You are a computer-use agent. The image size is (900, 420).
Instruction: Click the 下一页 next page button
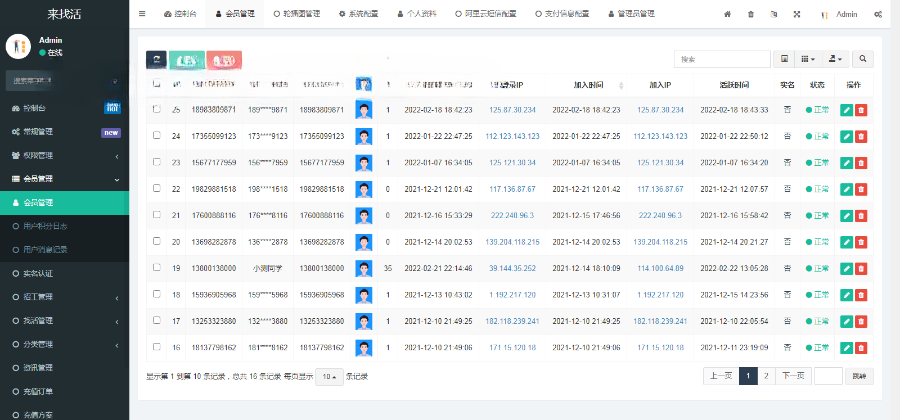pos(793,376)
